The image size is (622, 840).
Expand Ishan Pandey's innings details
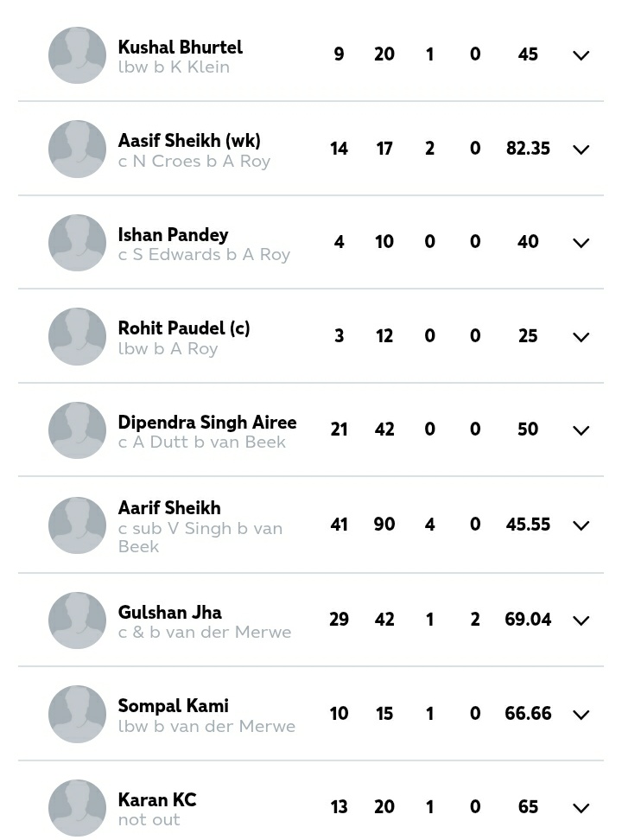(x=581, y=243)
